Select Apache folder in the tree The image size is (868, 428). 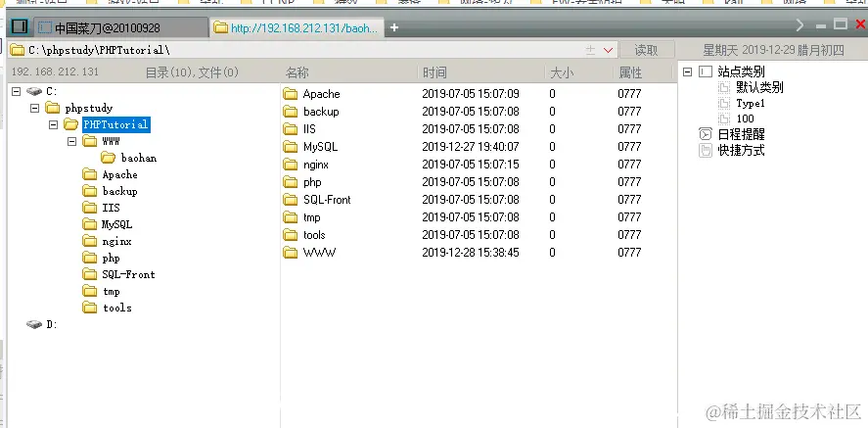(x=119, y=174)
